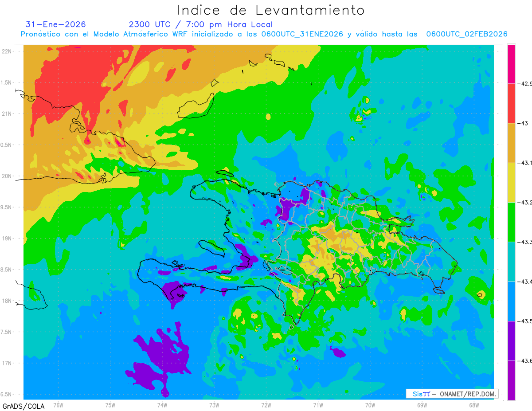Click the latitude label "17N"
The height and width of the screenshot is (411, 532).
point(8,363)
